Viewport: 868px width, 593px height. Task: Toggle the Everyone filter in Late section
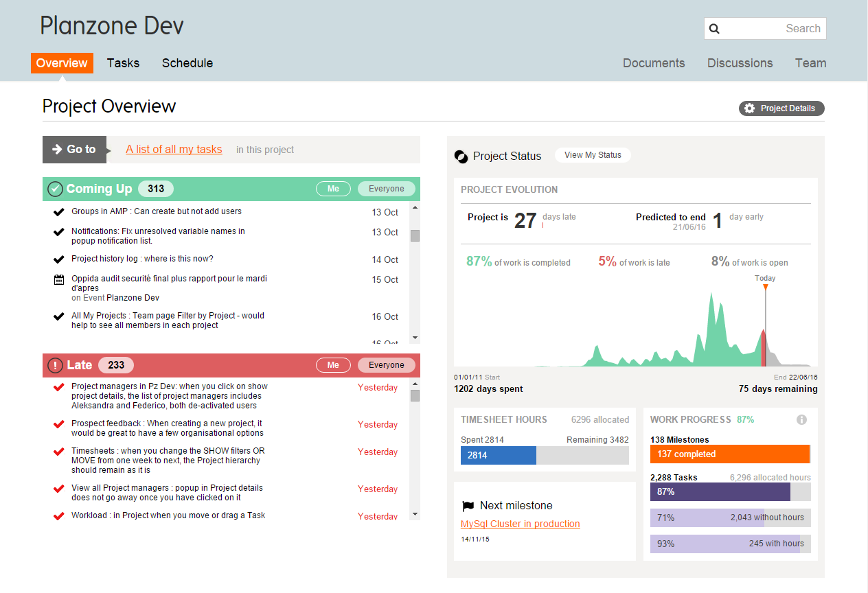point(386,364)
